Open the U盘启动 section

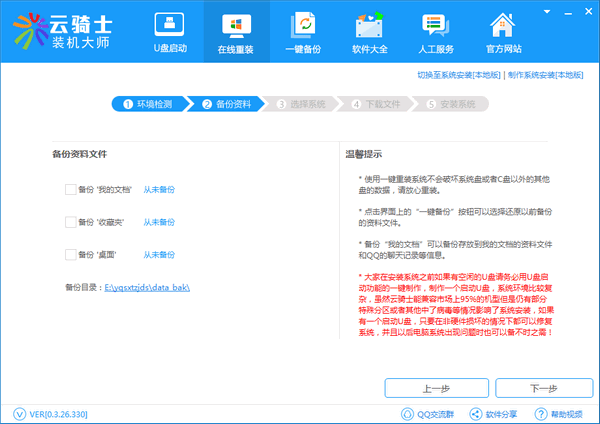pos(171,32)
